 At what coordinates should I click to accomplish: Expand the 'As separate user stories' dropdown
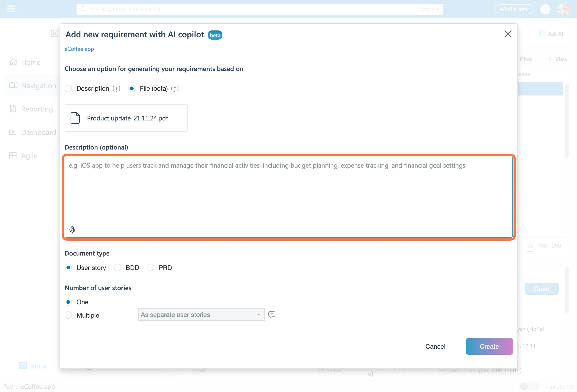coord(201,315)
